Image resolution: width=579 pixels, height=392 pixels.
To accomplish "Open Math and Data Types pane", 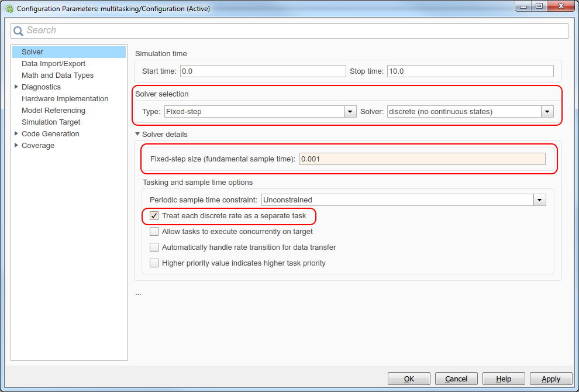I will [57, 75].
